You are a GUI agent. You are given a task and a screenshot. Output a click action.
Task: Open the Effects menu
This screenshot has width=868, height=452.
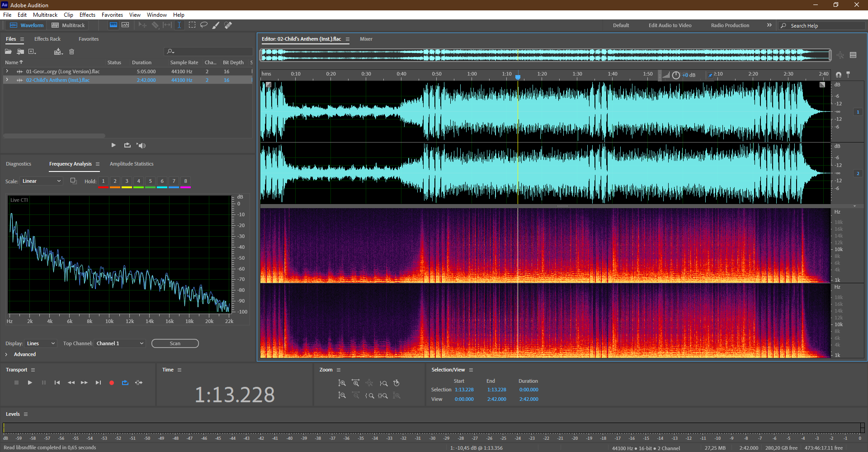coord(87,15)
